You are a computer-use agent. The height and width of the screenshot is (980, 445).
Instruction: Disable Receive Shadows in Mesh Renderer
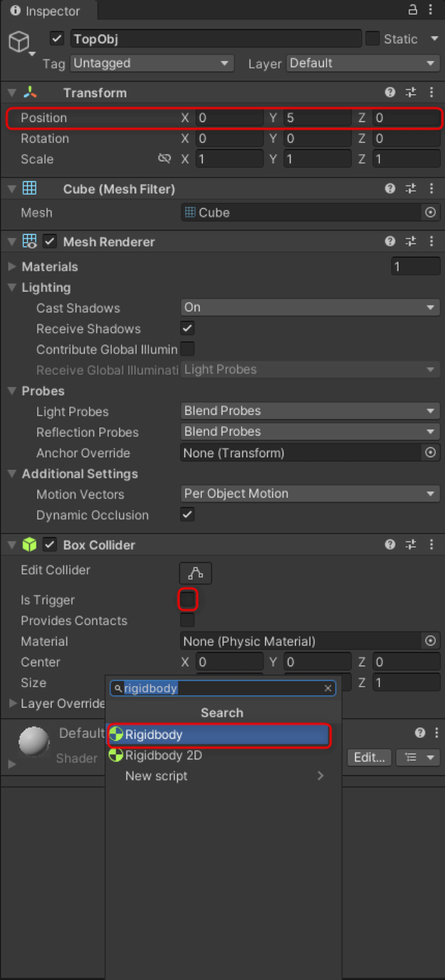187,329
